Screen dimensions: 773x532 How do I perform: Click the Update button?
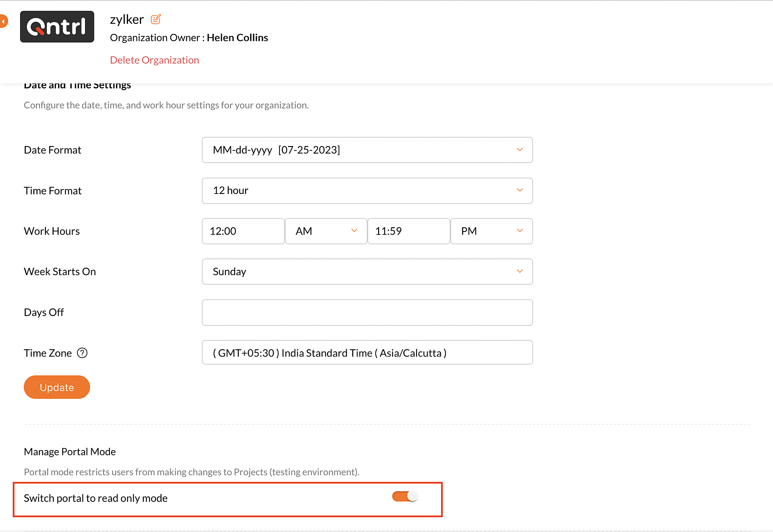coord(57,387)
